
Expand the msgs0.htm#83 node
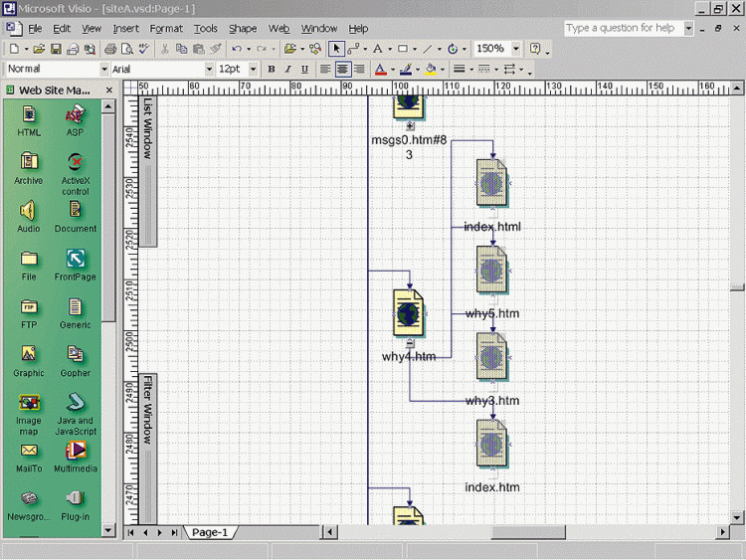point(410,126)
